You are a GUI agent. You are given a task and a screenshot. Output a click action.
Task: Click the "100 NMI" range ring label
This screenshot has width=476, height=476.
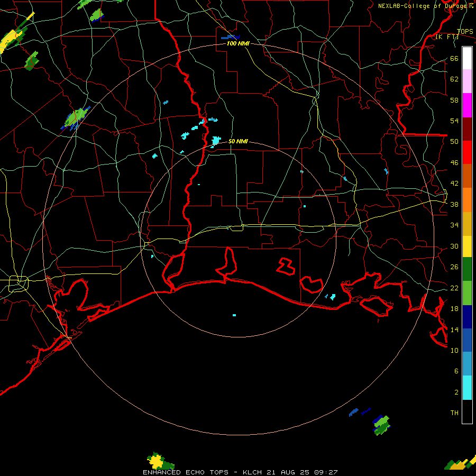[238, 43]
